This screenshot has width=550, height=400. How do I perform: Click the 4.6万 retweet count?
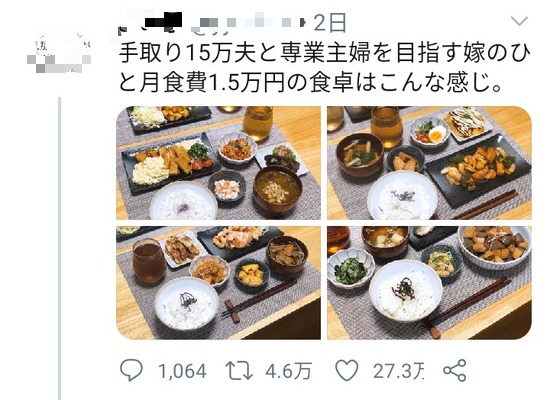[288, 371]
